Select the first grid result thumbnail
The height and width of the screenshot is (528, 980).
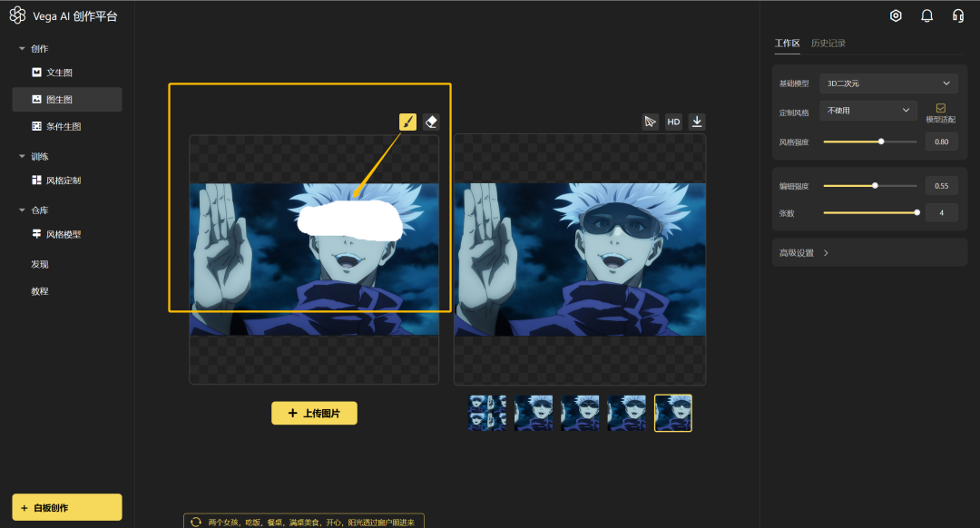pos(487,413)
